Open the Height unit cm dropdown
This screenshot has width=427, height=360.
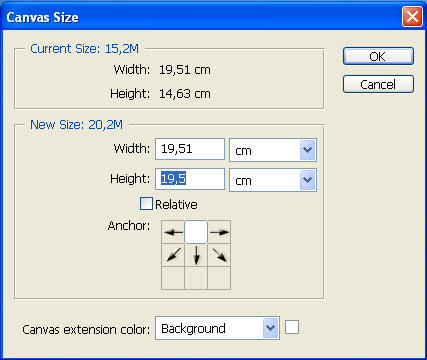point(273,180)
